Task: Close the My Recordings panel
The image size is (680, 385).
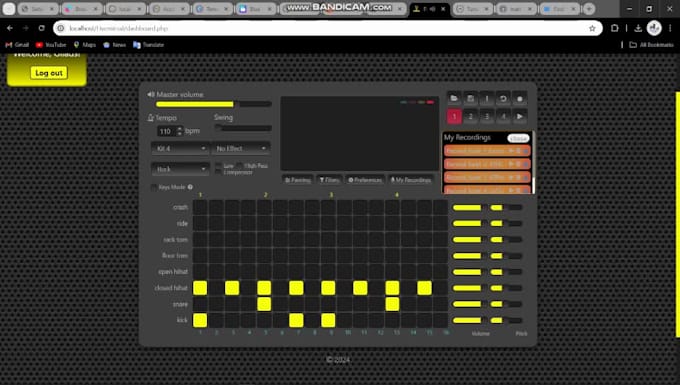Action: coord(518,138)
